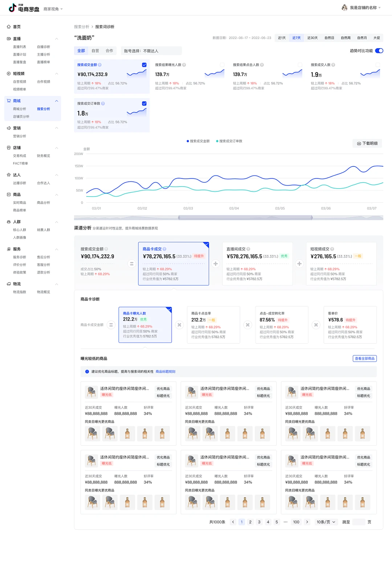392x562 pixels.
Task: Check the 搜索成交人数 metric checkbox
Action: tap(378, 65)
